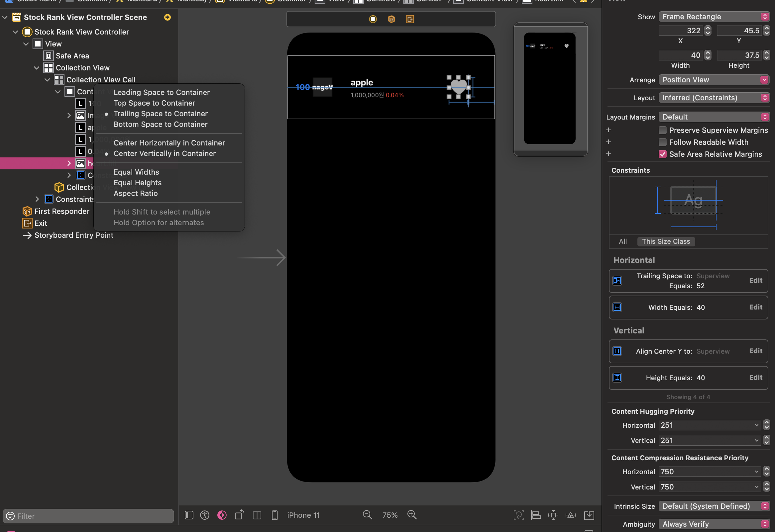Uncheck Safe Area Relative Margins
775x532 pixels.
[x=663, y=154]
